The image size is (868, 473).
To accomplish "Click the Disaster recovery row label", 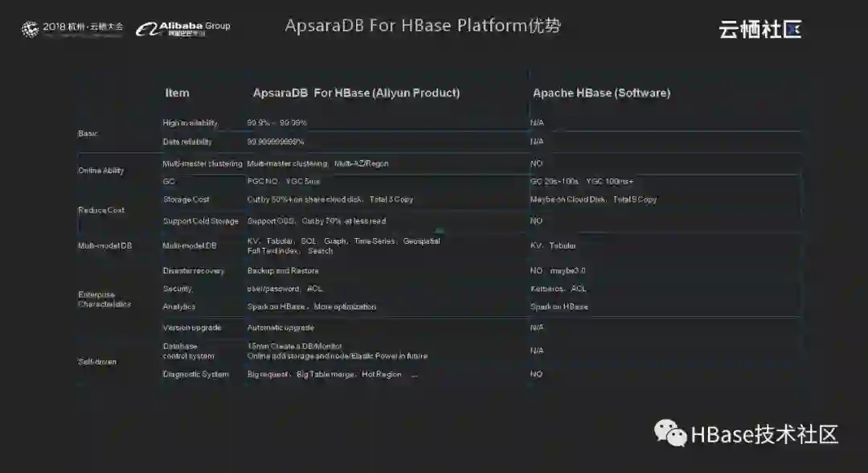I will (193, 271).
